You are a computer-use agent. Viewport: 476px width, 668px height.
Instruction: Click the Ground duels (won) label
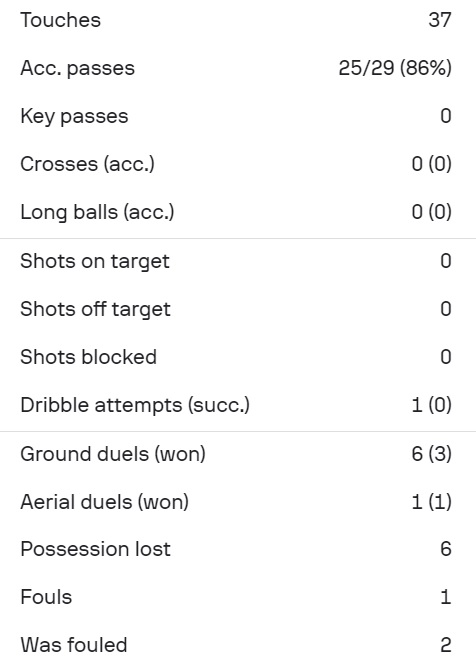113,454
